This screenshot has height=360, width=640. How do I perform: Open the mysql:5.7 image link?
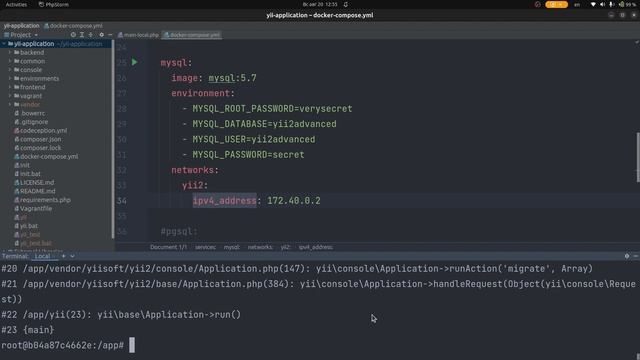click(x=232, y=78)
